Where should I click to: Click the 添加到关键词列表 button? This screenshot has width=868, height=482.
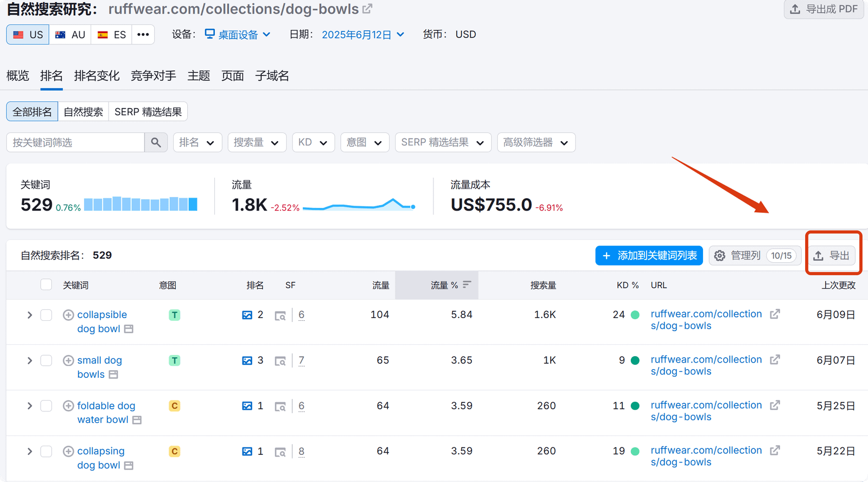(x=649, y=256)
